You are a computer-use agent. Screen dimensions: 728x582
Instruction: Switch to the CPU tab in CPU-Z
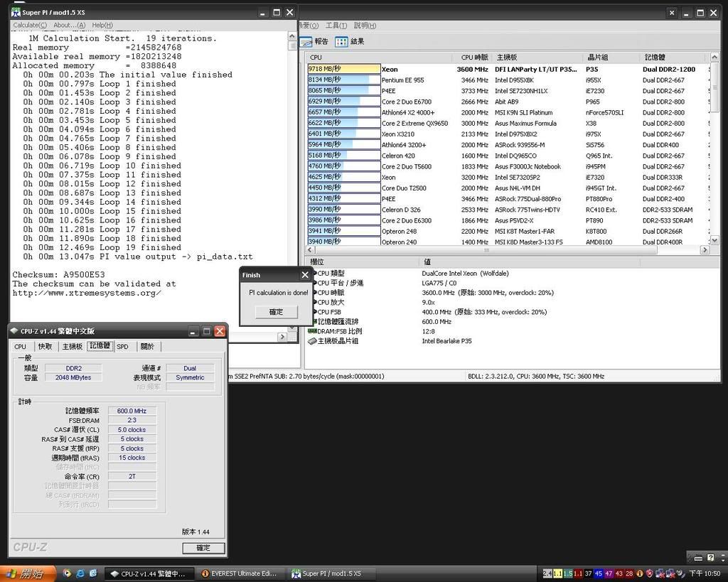click(x=21, y=347)
